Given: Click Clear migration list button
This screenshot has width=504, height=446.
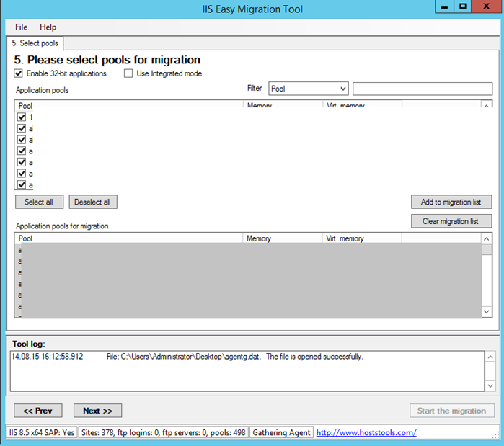Looking at the screenshot, I should pyautogui.click(x=451, y=221).
